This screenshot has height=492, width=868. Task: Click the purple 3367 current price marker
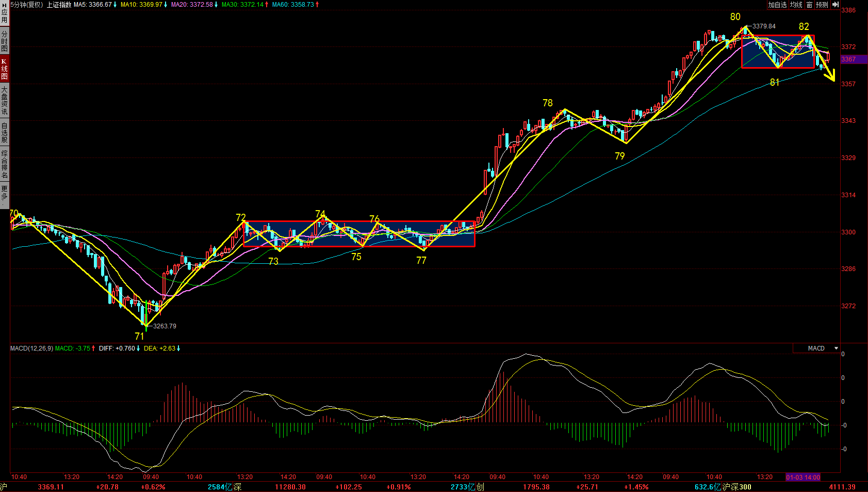[854, 59]
